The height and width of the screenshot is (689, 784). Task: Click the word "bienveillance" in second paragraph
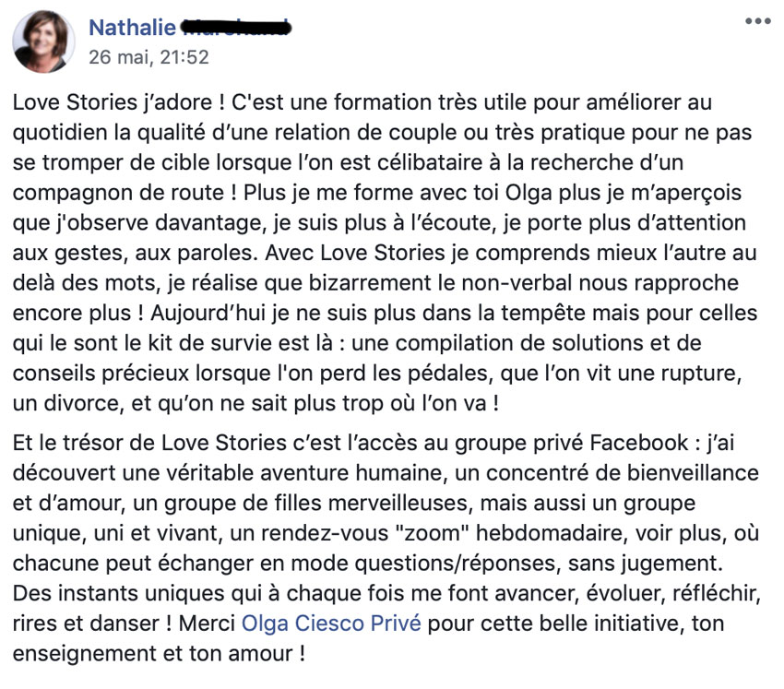tap(693, 473)
